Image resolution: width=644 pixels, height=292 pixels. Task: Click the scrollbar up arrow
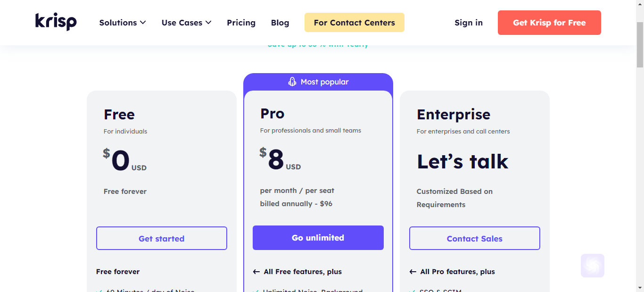click(x=640, y=4)
